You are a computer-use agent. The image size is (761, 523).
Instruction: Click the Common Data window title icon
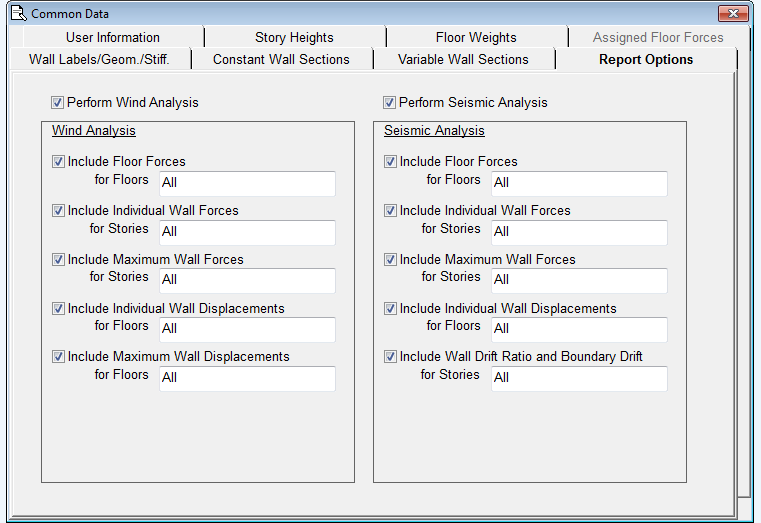pyautogui.click(x=16, y=13)
